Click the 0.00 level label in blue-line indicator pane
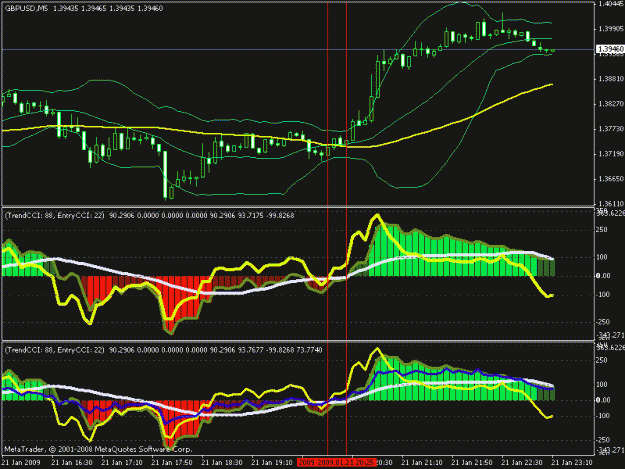625x469 pixels. pyautogui.click(x=603, y=400)
